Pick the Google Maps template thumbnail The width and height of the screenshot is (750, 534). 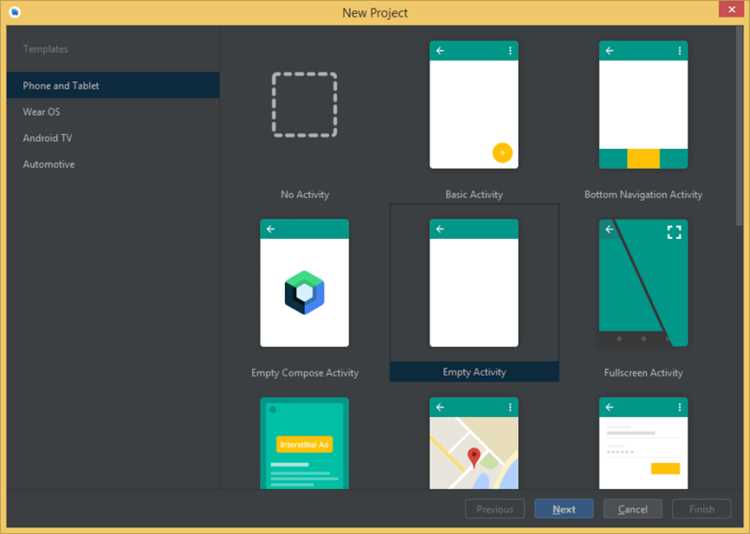(x=474, y=443)
